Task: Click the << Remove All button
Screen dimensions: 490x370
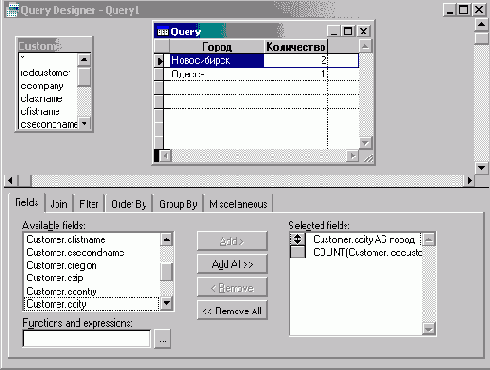Action: click(232, 311)
